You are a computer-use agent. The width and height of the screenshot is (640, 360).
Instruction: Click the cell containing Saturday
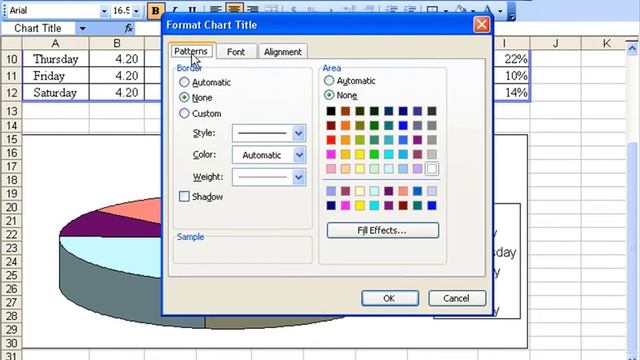pos(56,93)
